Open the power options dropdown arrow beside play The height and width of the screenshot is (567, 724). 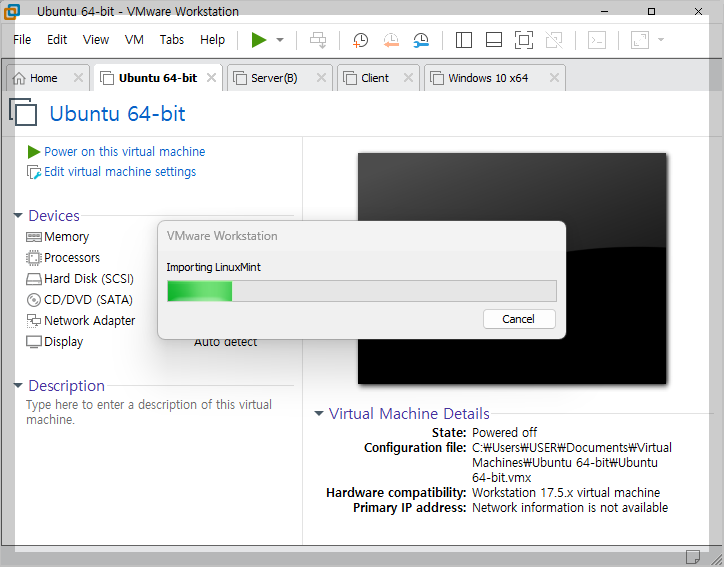280,40
